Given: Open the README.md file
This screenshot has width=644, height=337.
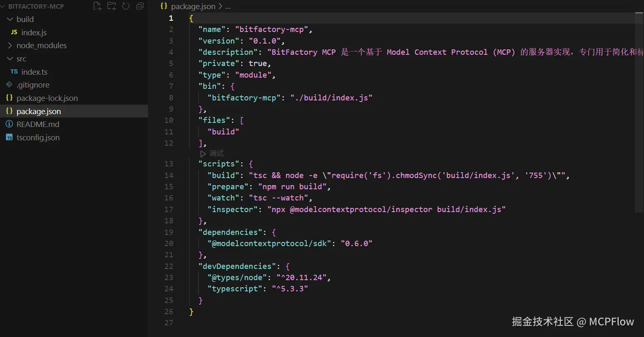Looking at the screenshot, I should pyautogui.click(x=38, y=124).
